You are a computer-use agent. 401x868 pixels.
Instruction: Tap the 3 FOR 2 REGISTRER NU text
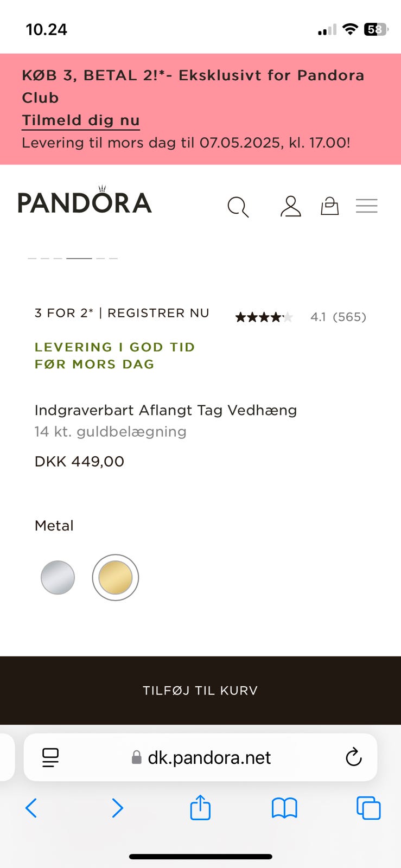[x=122, y=313]
